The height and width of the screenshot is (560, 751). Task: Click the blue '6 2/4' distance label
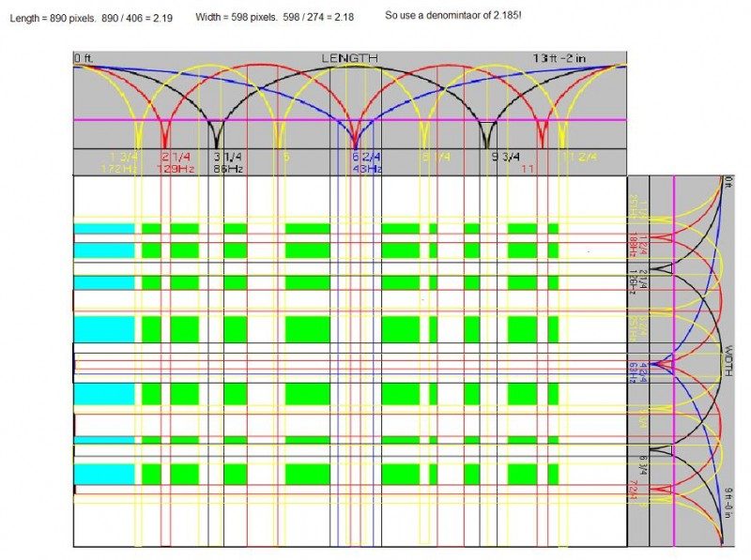366,157
